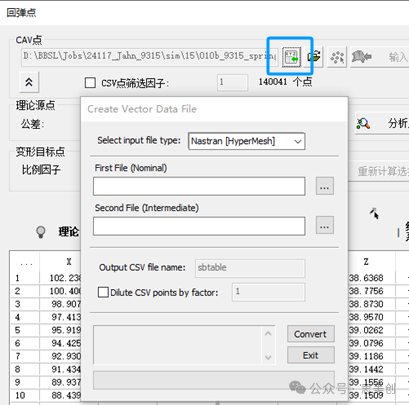Click X cell in row 3
Screen dimensions: 409x405
(x=66, y=304)
